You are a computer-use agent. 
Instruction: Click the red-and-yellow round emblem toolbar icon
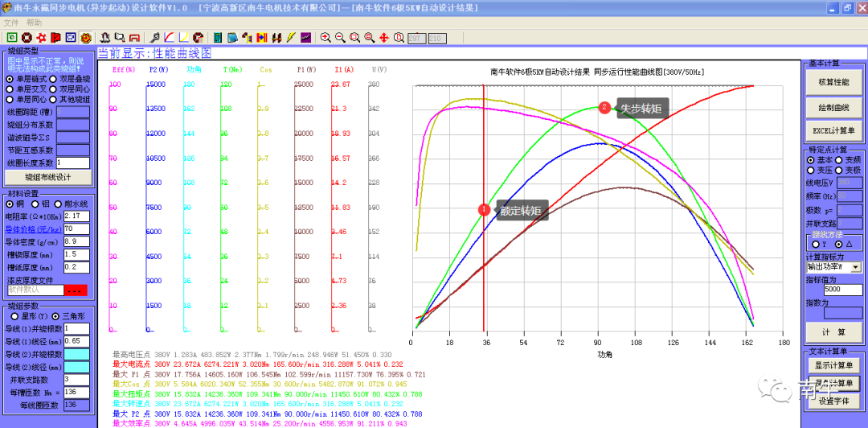[85, 38]
